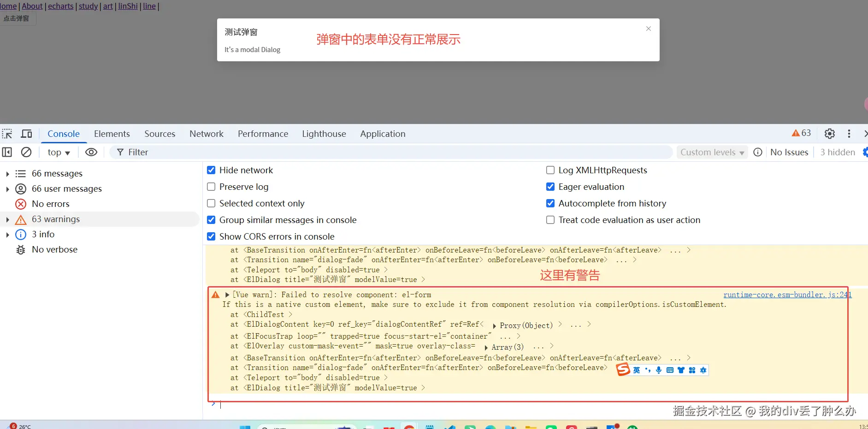This screenshot has height=429, width=868.
Task: Activate the inspect element picker icon
Action: [x=7, y=134]
